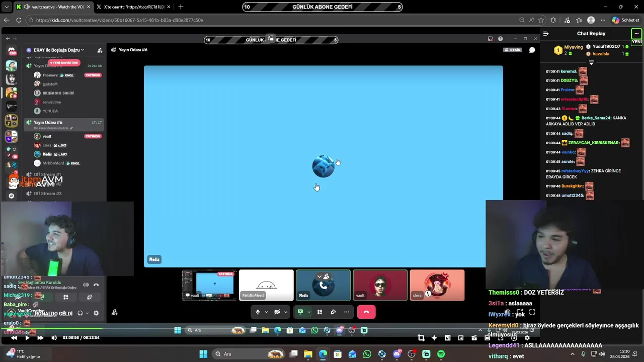Expand the chat leaderboard chevron
This screenshot has height=362, width=644.
pos(591,63)
